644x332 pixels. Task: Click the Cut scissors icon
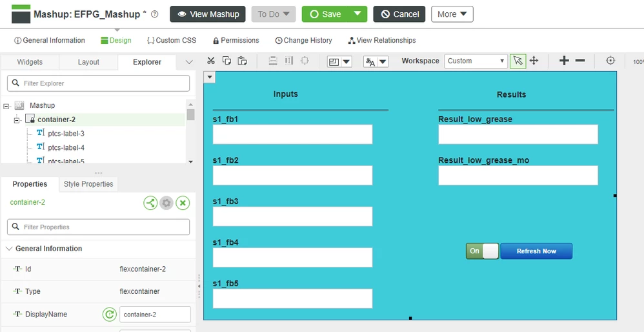(211, 61)
